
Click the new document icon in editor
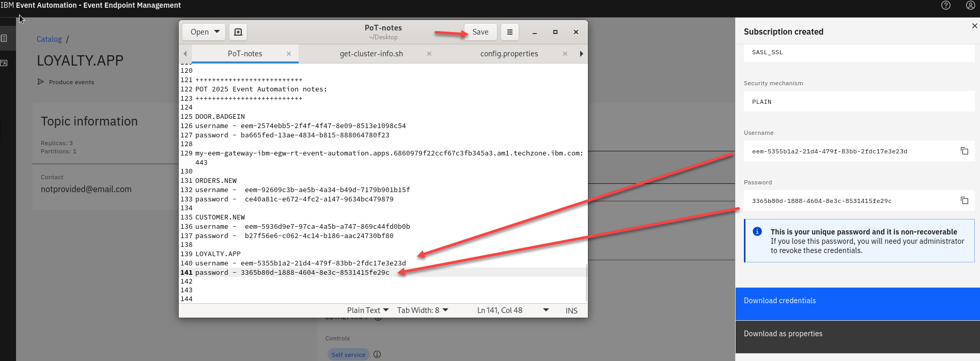[238, 32]
